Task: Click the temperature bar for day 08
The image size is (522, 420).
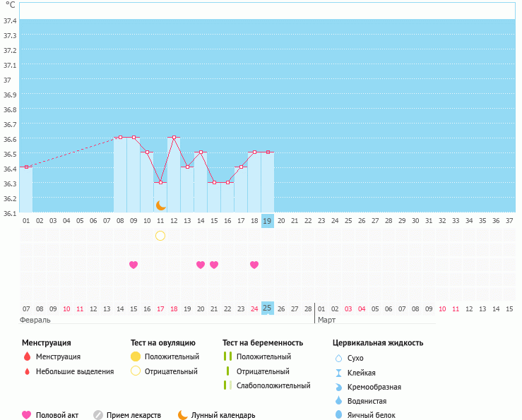Action: [120, 176]
